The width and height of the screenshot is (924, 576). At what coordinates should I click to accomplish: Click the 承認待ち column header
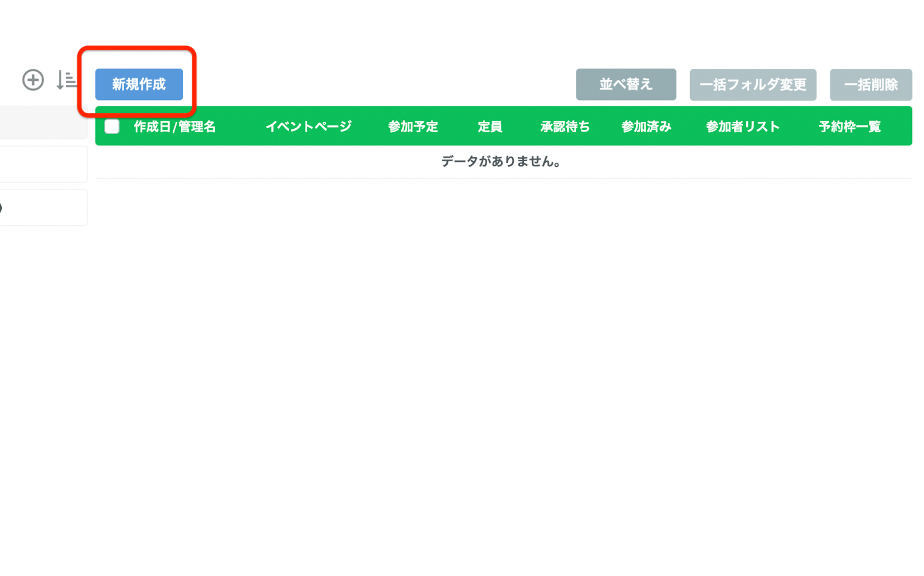[x=565, y=127]
